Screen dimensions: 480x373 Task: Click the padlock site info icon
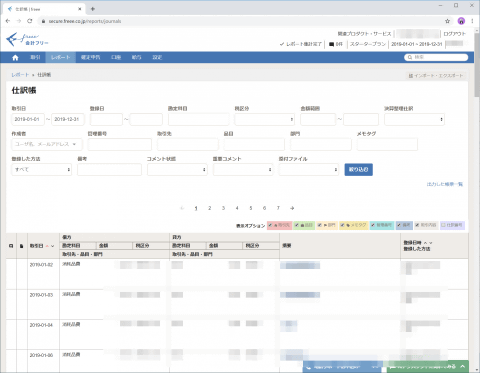point(43,21)
